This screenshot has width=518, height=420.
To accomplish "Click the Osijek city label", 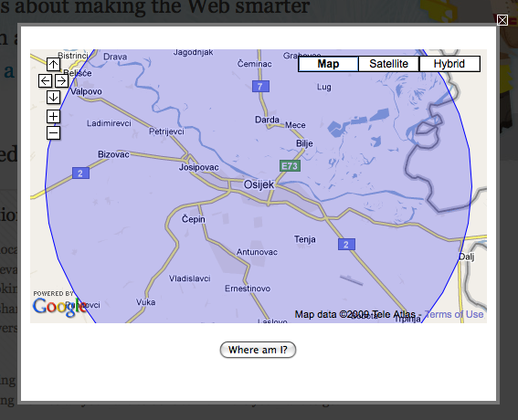I will [x=259, y=184].
